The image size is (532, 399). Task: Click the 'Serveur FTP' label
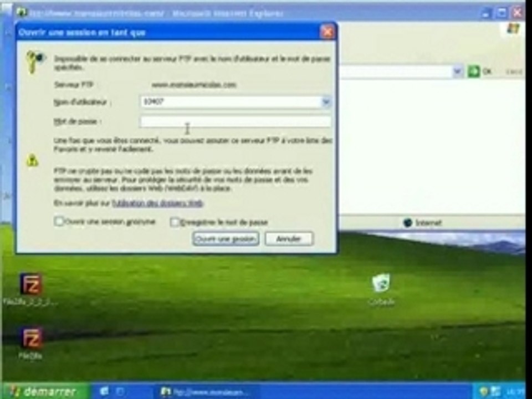coord(74,84)
